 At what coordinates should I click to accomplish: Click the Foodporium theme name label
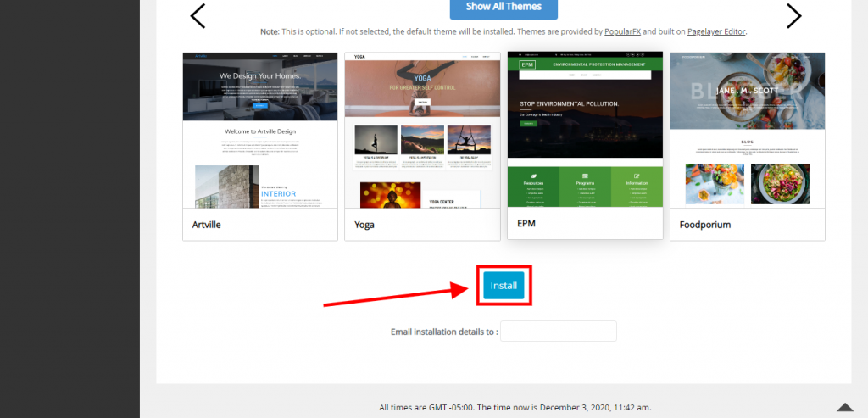coord(705,225)
